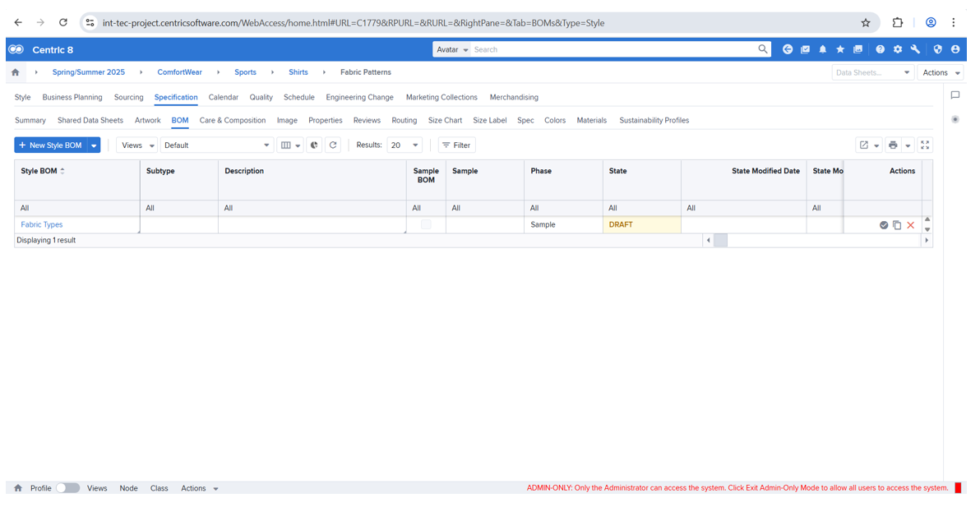Click the Description column All filter field
Image resolution: width=980 pixels, height=507 pixels.
coord(312,208)
